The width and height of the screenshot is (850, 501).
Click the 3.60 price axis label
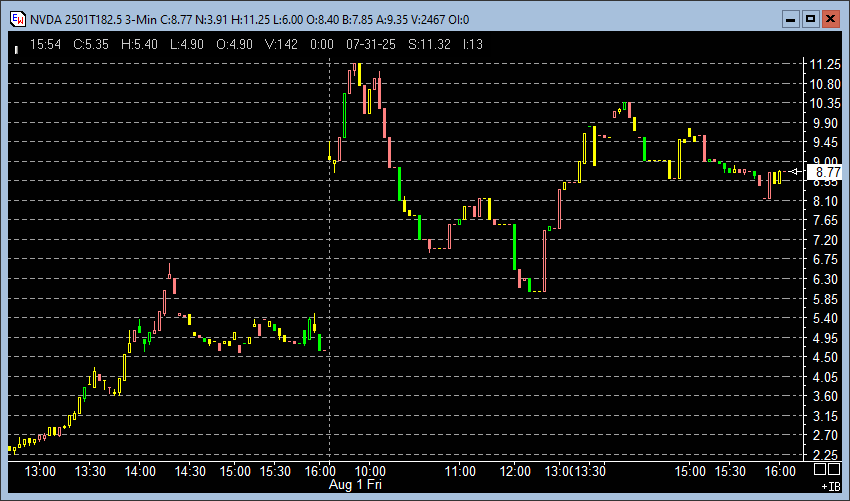click(825, 396)
